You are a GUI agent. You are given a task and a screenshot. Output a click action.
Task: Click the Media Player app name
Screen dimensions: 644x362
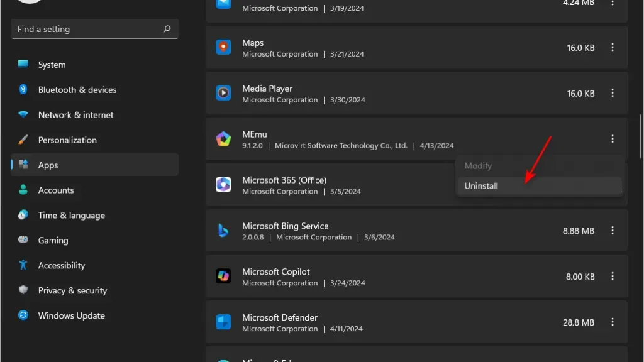pyautogui.click(x=267, y=89)
